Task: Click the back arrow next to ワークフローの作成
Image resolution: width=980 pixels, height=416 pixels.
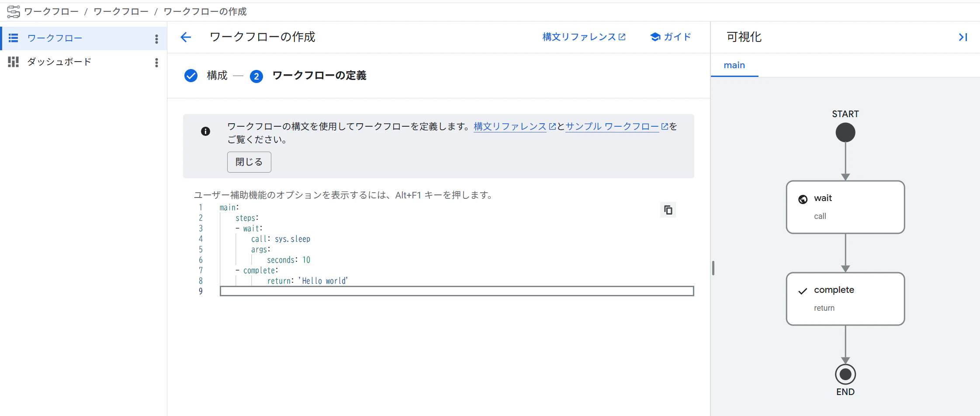Action: click(186, 37)
